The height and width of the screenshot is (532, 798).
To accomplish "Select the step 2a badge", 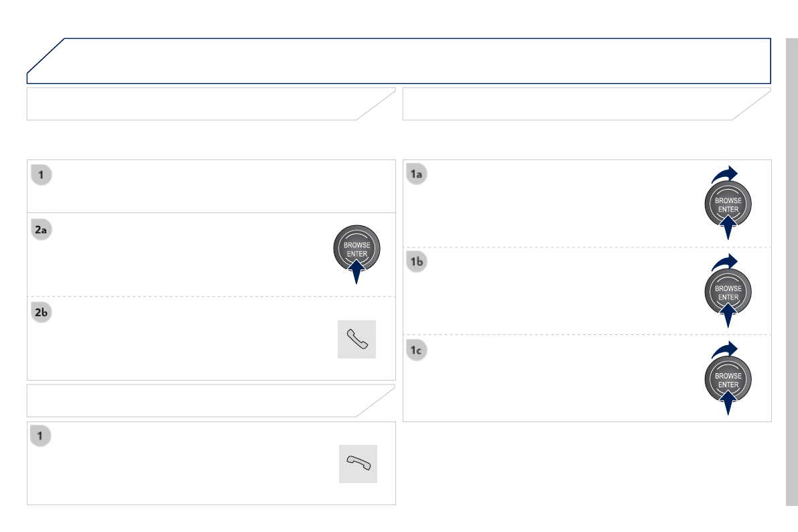I will pos(42,230).
